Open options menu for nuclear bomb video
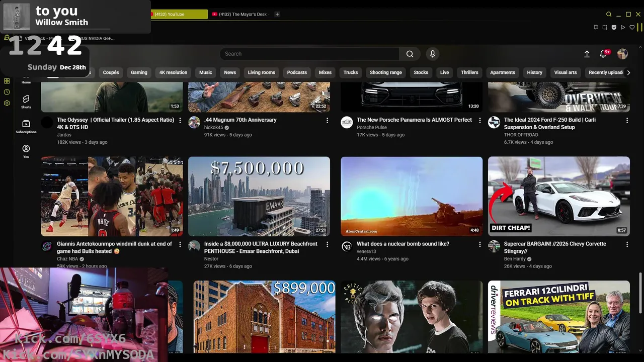The height and width of the screenshot is (362, 644). point(480,244)
